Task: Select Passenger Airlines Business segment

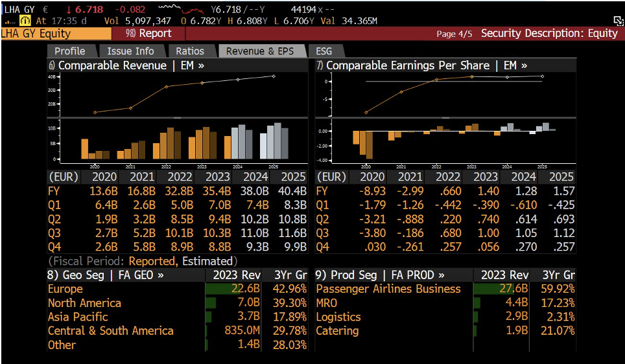Action: 445,289
